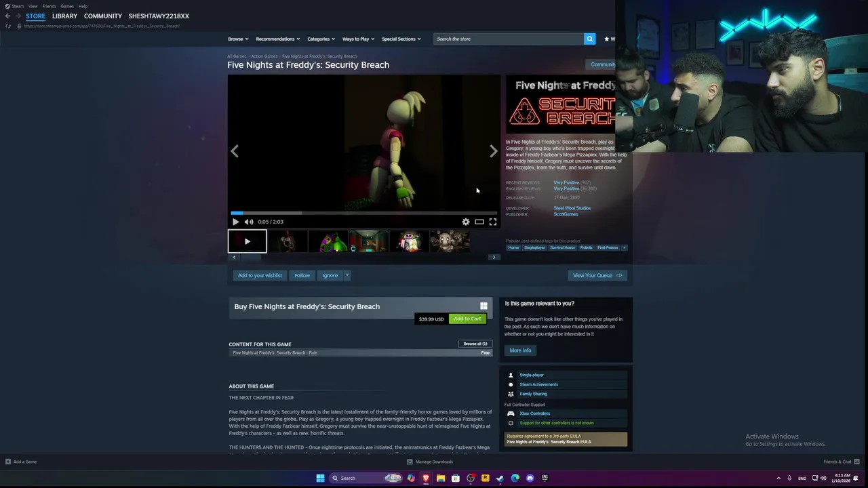Open the Single-player feature link
The height and width of the screenshot is (488, 868).
coord(532,375)
